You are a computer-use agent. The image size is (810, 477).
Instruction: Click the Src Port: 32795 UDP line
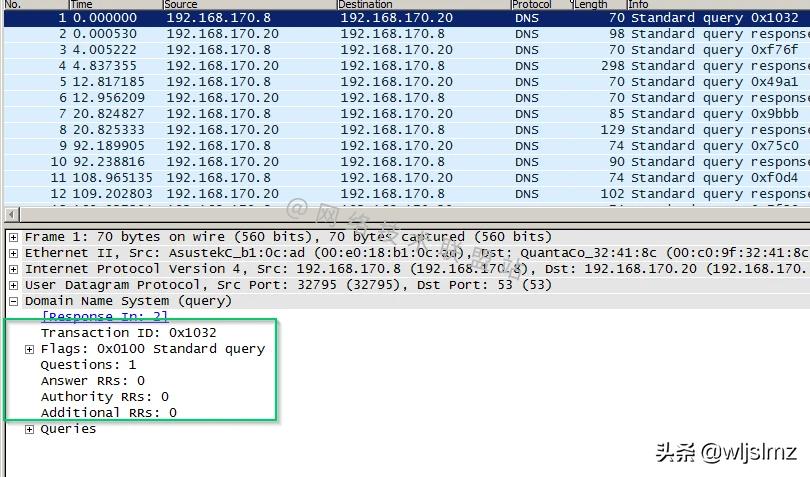288,285
